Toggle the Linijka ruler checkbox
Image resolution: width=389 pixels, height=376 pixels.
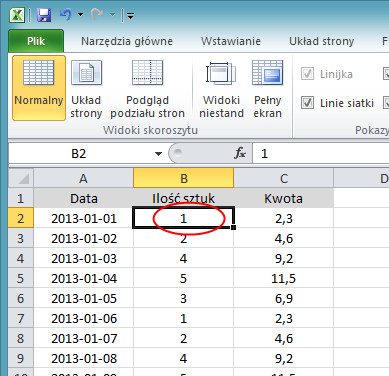[x=307, y=74]
